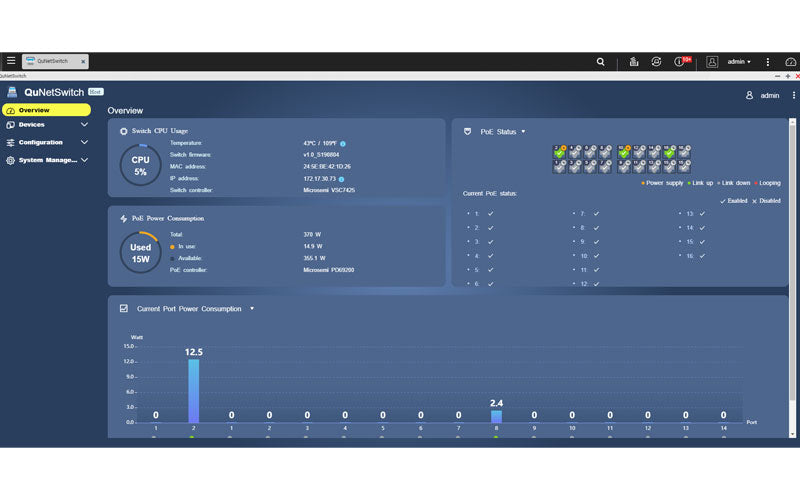Open Current Port Power Consumption dropdown arrow

(x=252, y=308)
